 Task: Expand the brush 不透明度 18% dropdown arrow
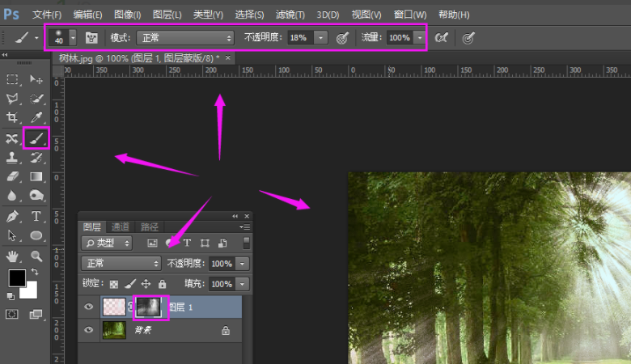pos(320,37)
